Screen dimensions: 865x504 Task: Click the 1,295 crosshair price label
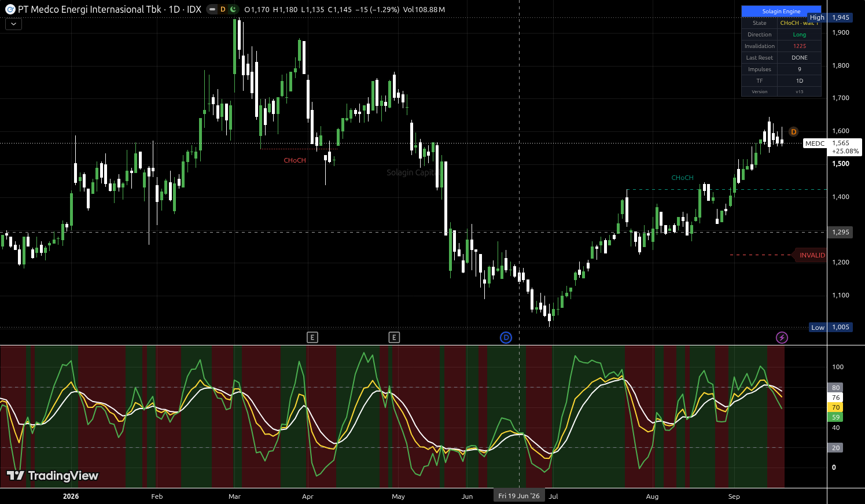tap(840, 232)
